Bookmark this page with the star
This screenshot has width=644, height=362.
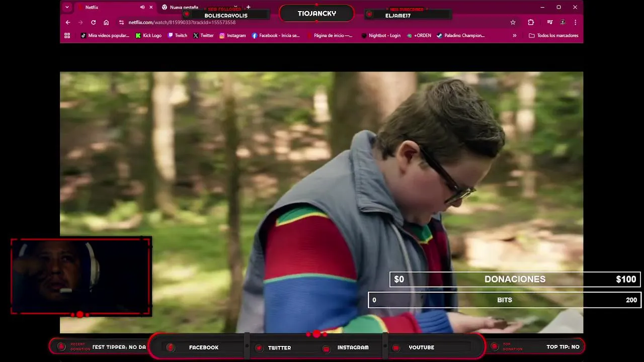pyautogui.click(x=513, y=22)
